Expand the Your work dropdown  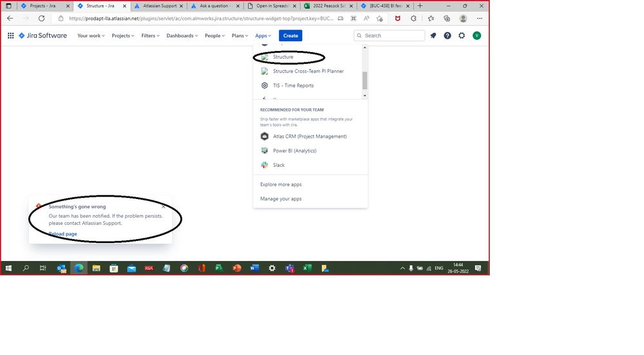[91, 35]
